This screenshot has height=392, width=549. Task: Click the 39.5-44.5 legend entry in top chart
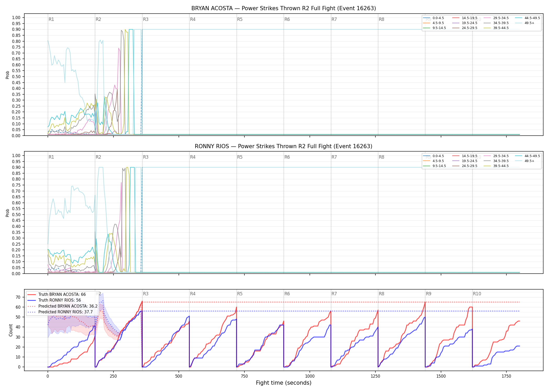pyautogui.click(x=496, y=28)
